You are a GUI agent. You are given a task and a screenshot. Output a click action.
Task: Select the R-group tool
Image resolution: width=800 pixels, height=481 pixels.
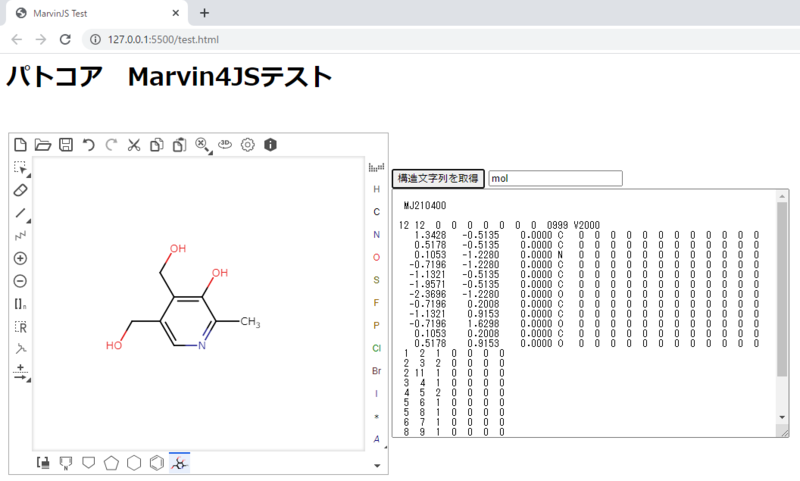[x=20, y=326]
